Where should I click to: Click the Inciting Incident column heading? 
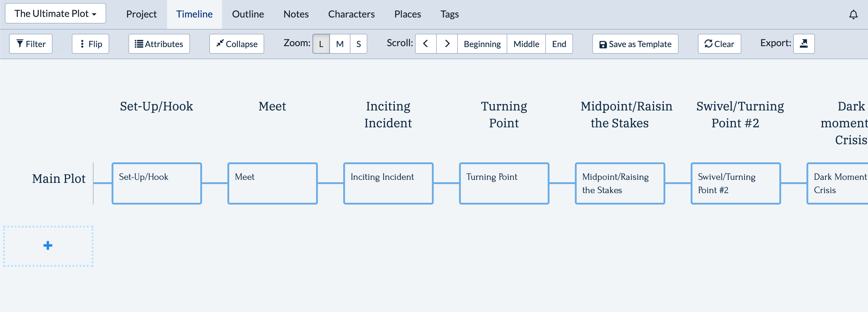tap(388, 115)
